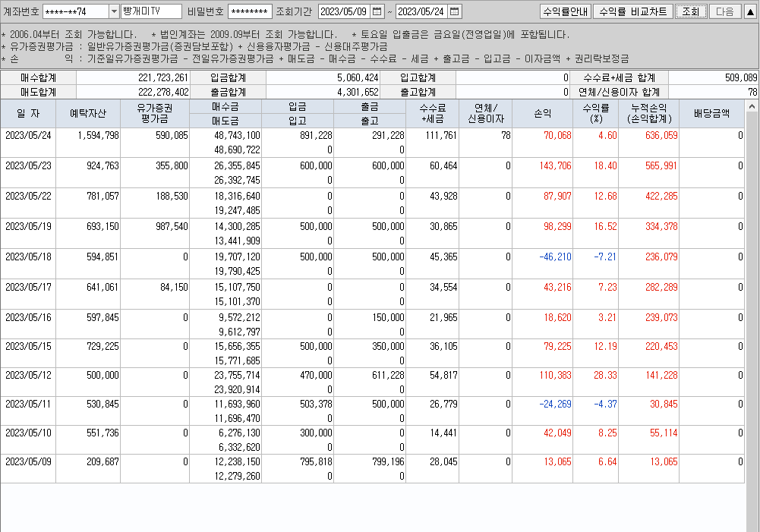
Task: Open the end date calendar picker
Action: click(455, 11)
